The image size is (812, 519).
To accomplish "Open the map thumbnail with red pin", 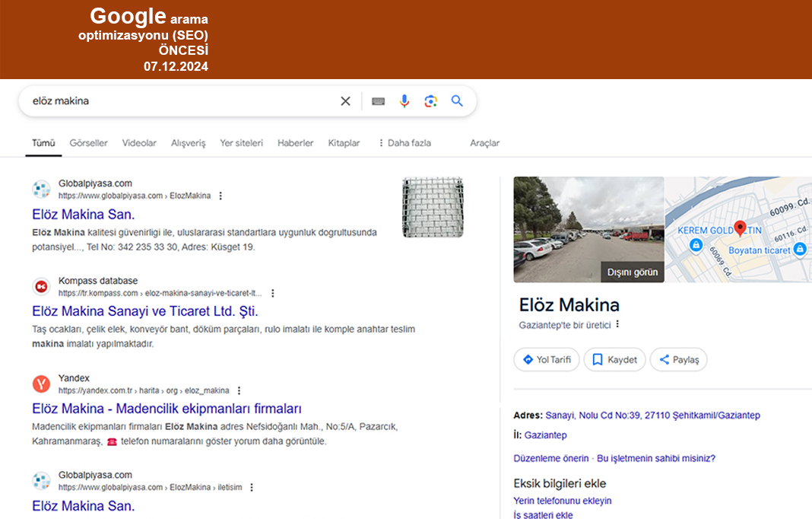I will (739, 230).
